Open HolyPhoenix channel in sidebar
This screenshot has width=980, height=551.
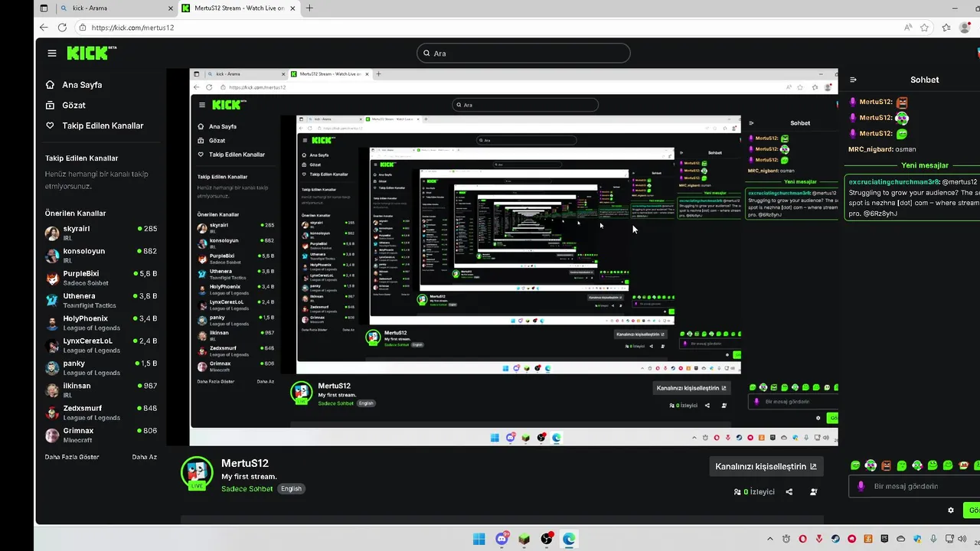[100, 323]
